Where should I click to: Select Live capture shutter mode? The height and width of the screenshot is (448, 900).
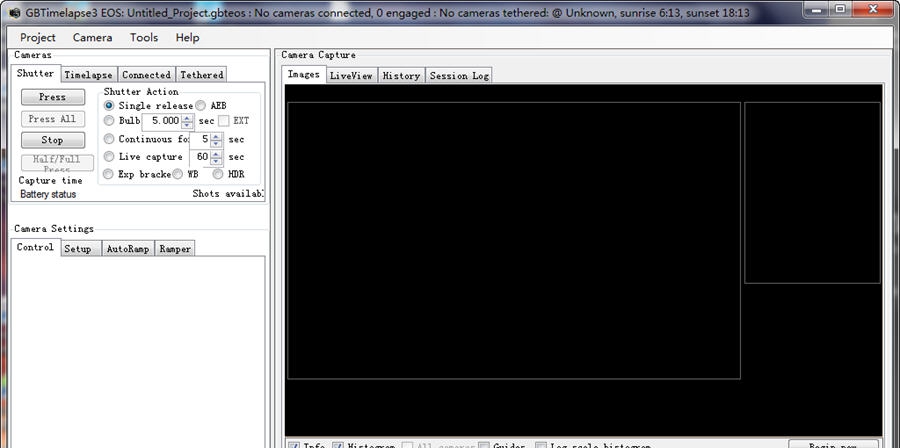[109, 157]
